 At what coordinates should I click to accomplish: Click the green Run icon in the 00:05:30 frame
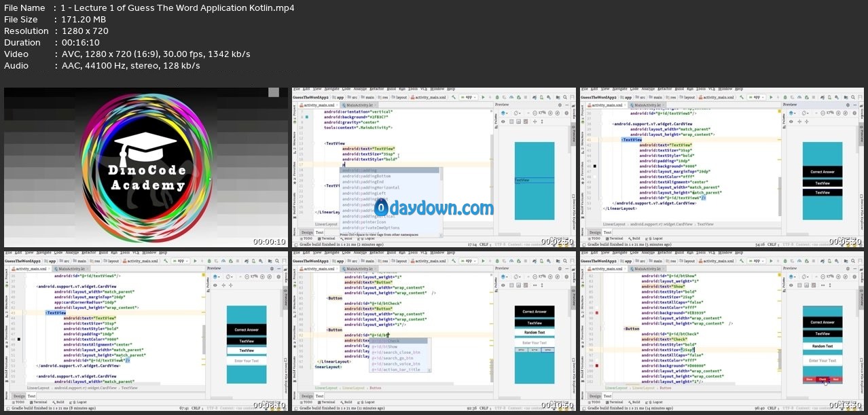pos(771,97)
